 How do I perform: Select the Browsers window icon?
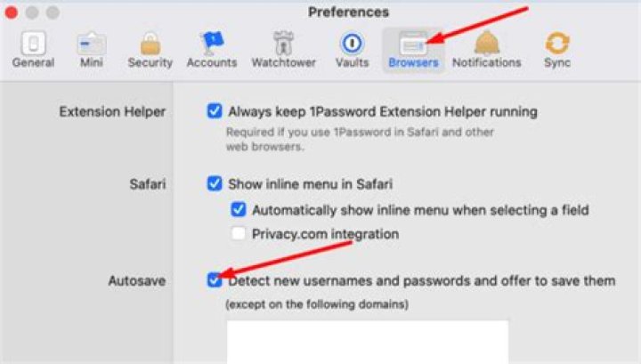pos(413,44)
